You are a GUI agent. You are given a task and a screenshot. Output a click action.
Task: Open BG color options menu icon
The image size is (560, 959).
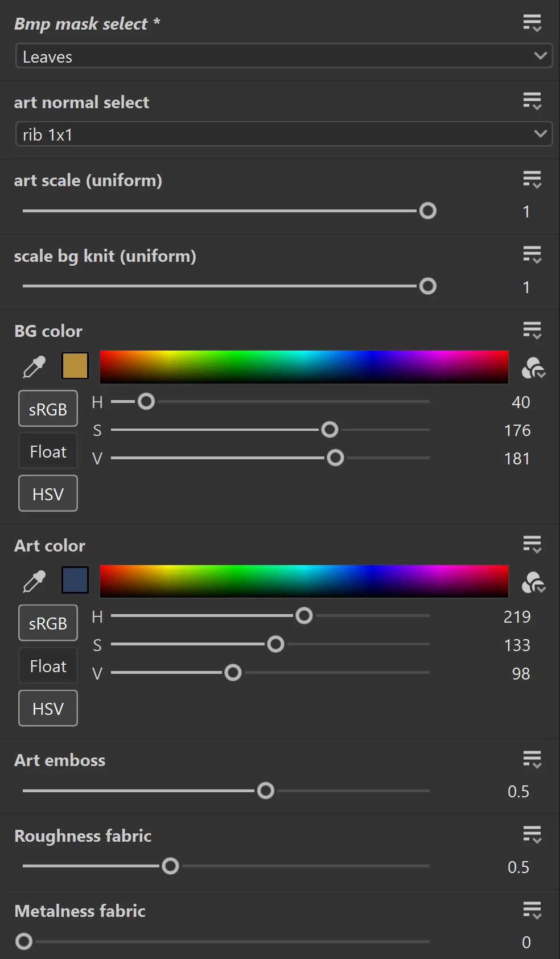pos(532,331)
